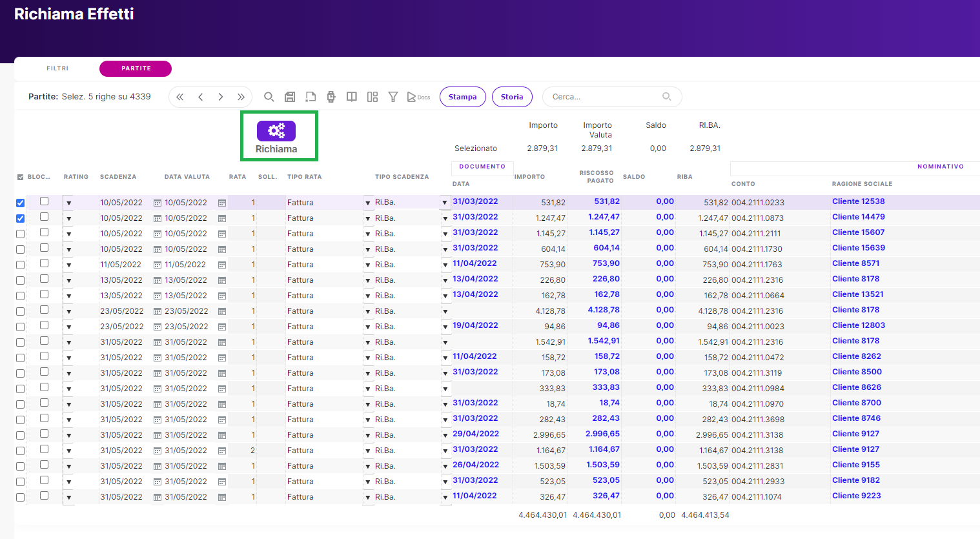The height and width of the screenshot is (539, 980).
Task: Open the Cliente 12538 link
Action: point(859,201)
